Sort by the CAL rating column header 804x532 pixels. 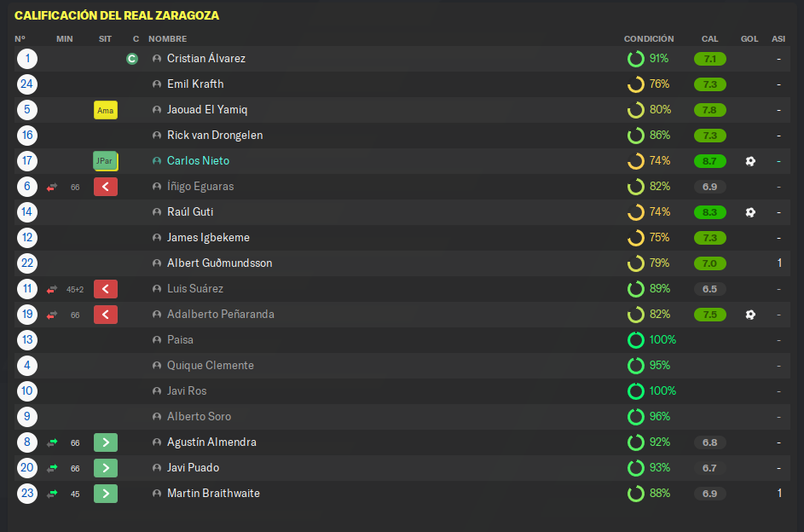[709, 39]
